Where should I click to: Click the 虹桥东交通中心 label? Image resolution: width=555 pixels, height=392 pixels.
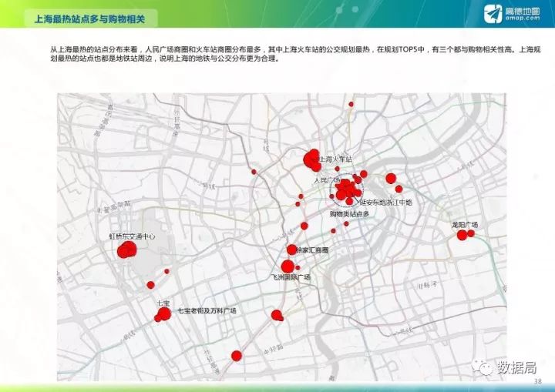[x=132, y=236]
